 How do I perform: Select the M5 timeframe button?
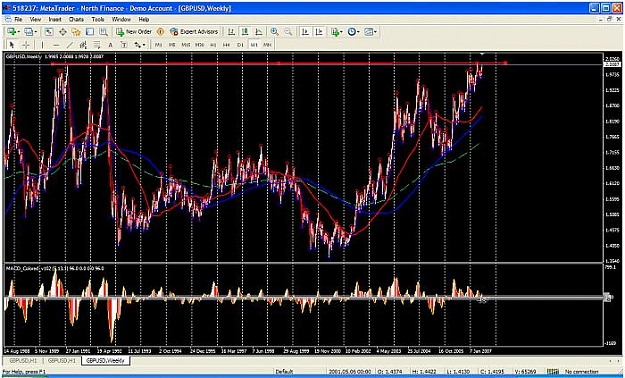pyautogui.click(x=172, y=45)
